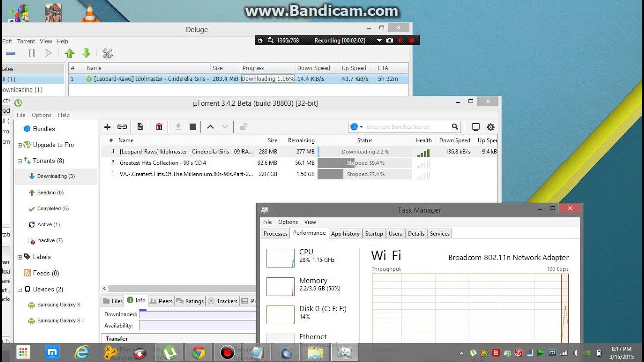Image resolution: width=644 pixels, height=362 pixels.
Task: Open uTorrent preferences gear icon
Action: [491, 127]
